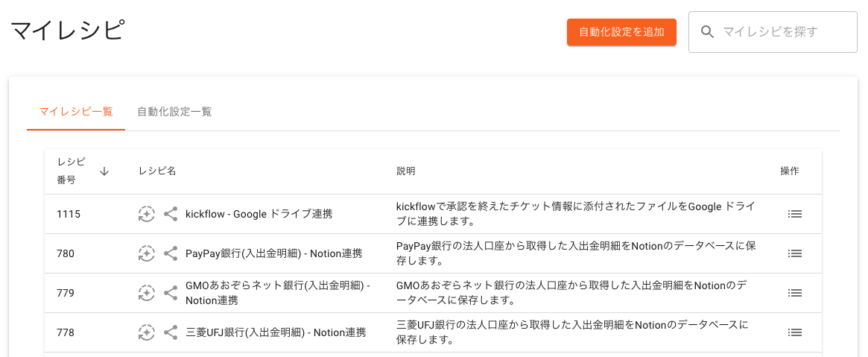Click the 自動化設定を追加 button
Viewport: 868px width, 357px height.
621,32
